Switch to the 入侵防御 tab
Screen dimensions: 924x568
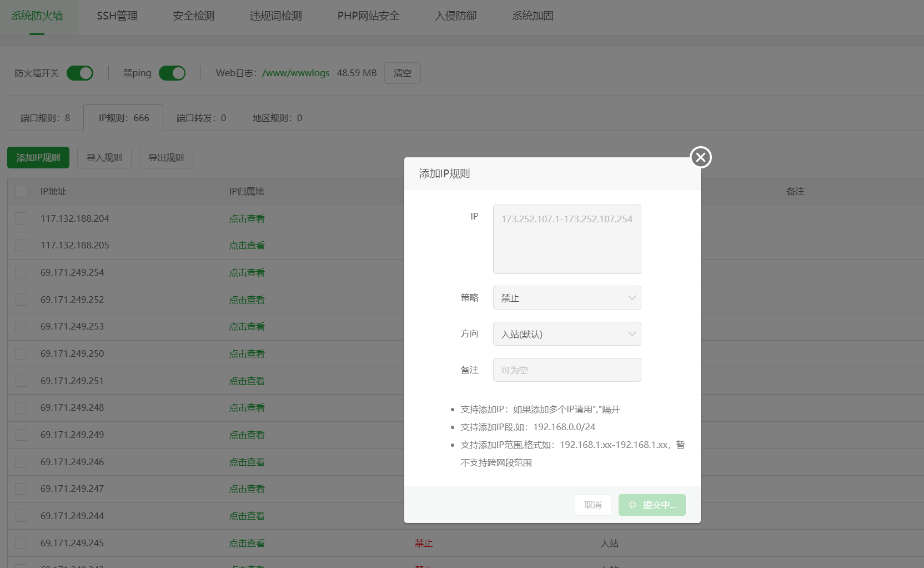coord(456,16)
